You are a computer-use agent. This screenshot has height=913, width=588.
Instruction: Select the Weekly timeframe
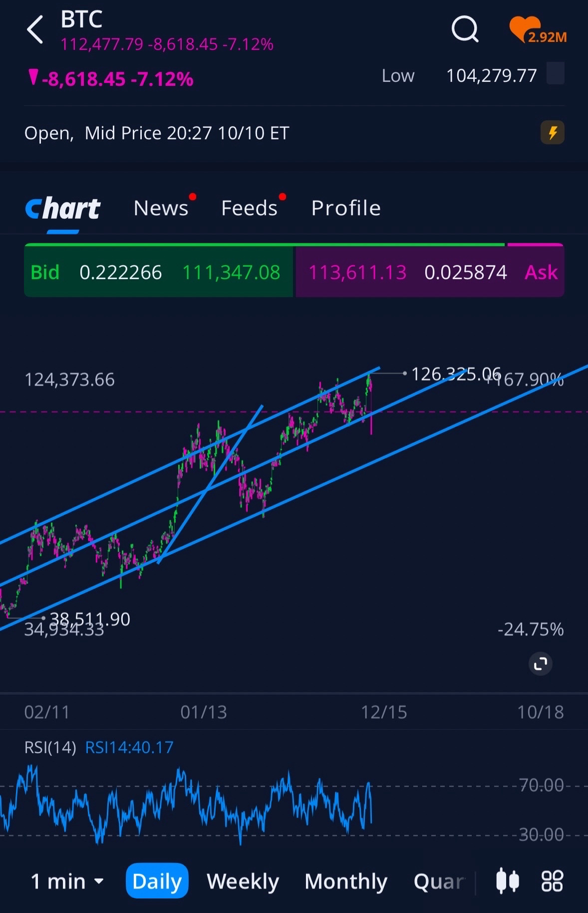[243, 881]
